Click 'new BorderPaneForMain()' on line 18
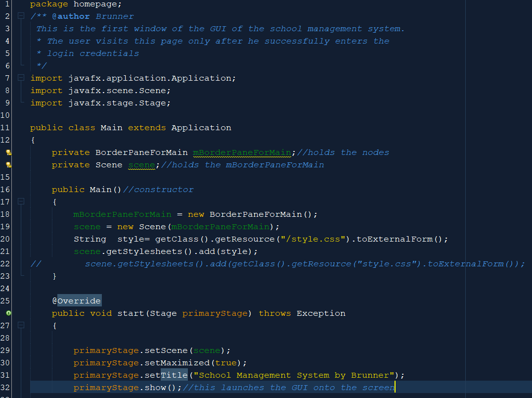The image size is (532, 398). [250, 214]
